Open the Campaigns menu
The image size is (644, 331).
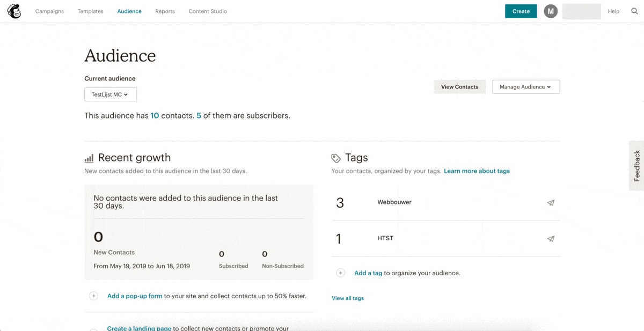coord(49,11)
